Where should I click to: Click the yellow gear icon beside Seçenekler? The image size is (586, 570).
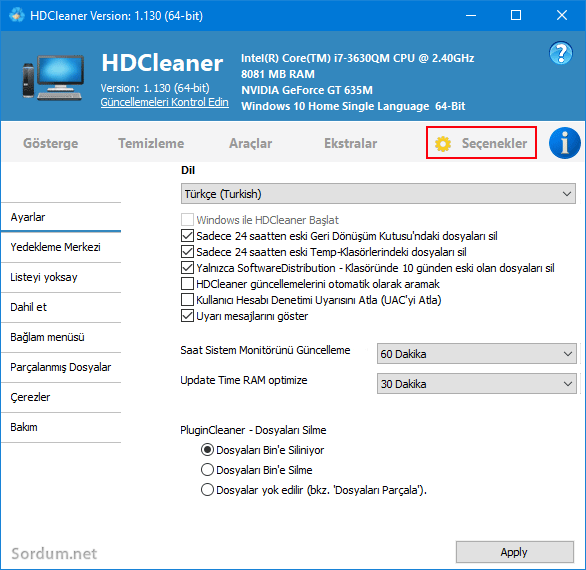pyautogui.click(x=443, y=144)
